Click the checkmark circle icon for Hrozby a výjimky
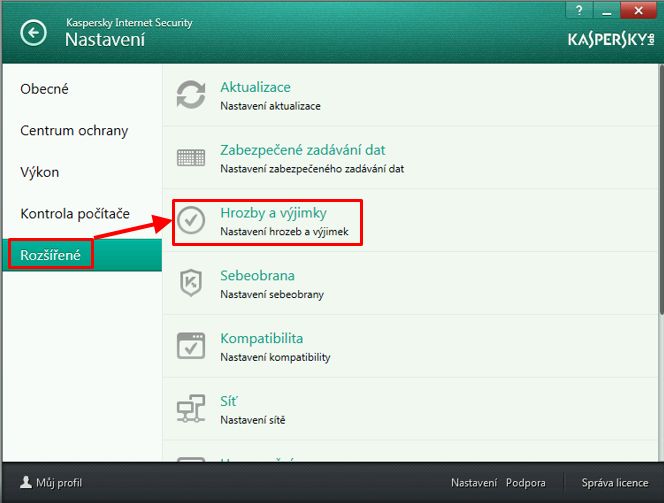664x503 pixels. click(191, 220)
